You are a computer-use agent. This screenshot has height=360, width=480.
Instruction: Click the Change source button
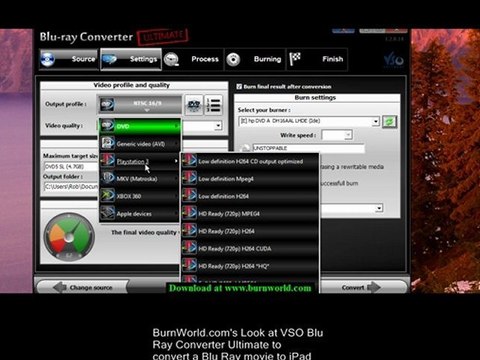click(x=83, y=287)
